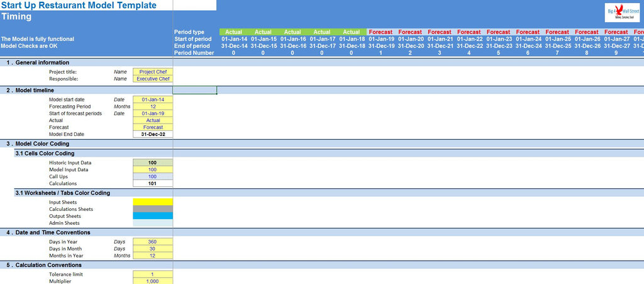This screenshot has width=644, height=284.
Task: Click the yellow Input Sheets color swatch
Action: point(153,202)
